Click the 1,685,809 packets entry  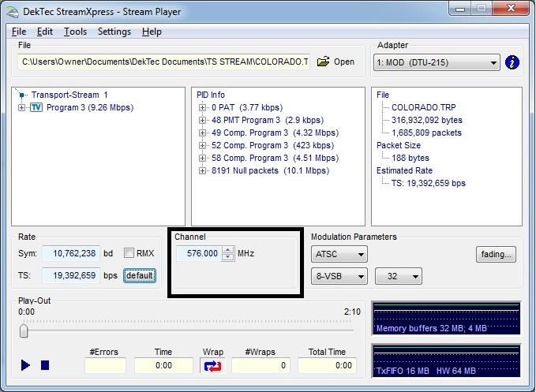click(426, 133)
